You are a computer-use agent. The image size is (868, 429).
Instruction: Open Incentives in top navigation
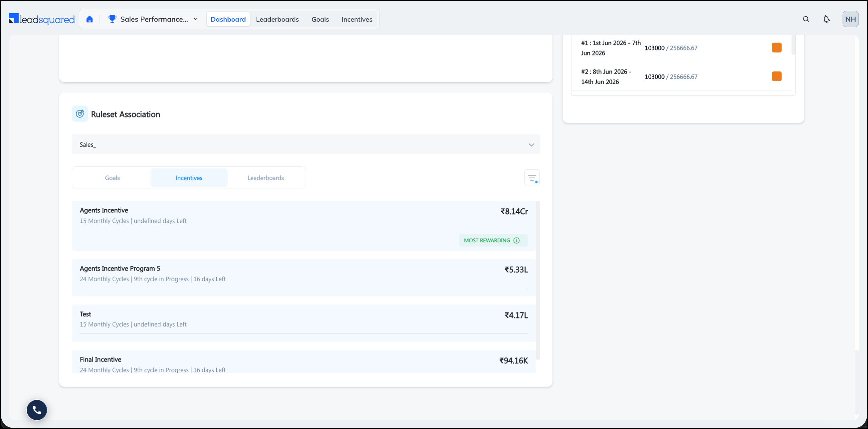(357, 19)
